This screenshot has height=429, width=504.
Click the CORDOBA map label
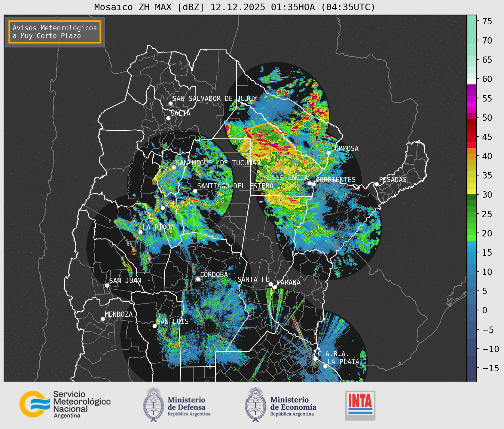point(214,275)
